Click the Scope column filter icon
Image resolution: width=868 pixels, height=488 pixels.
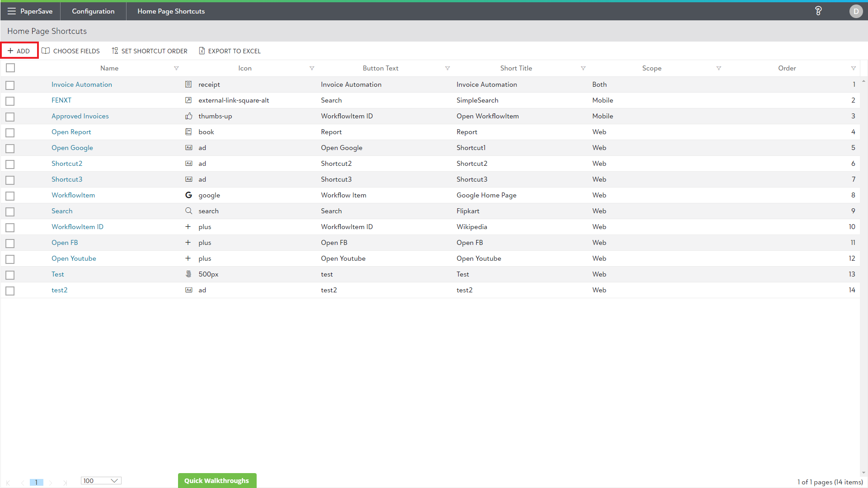click(x=718, y=68)
